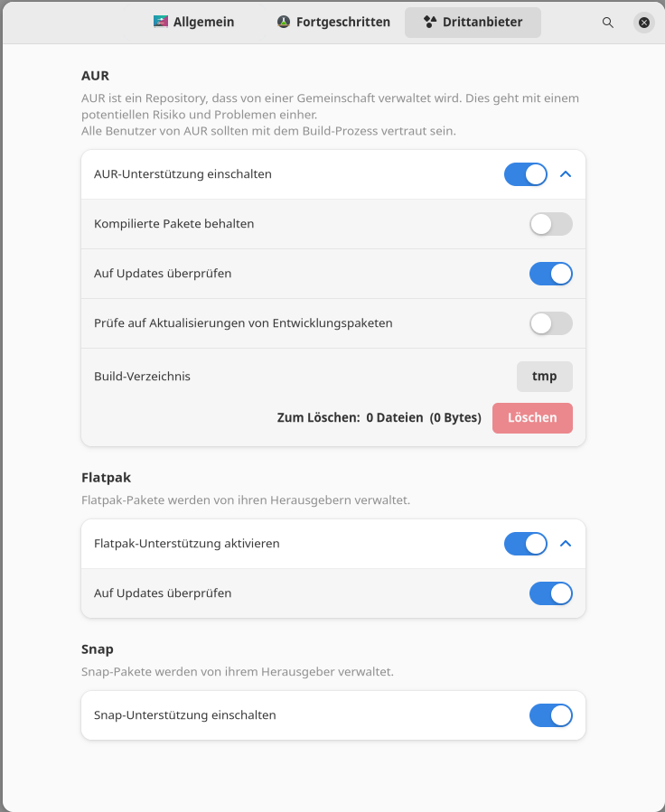This screenshot has height=812, width=665.
Task: Close the preferences window
Action: tap(644, 23)
